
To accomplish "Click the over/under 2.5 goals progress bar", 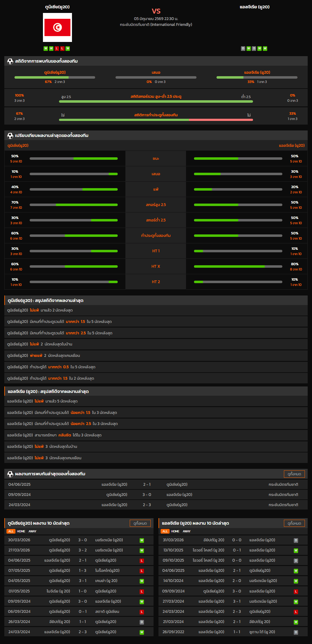I will click(156, 101).
